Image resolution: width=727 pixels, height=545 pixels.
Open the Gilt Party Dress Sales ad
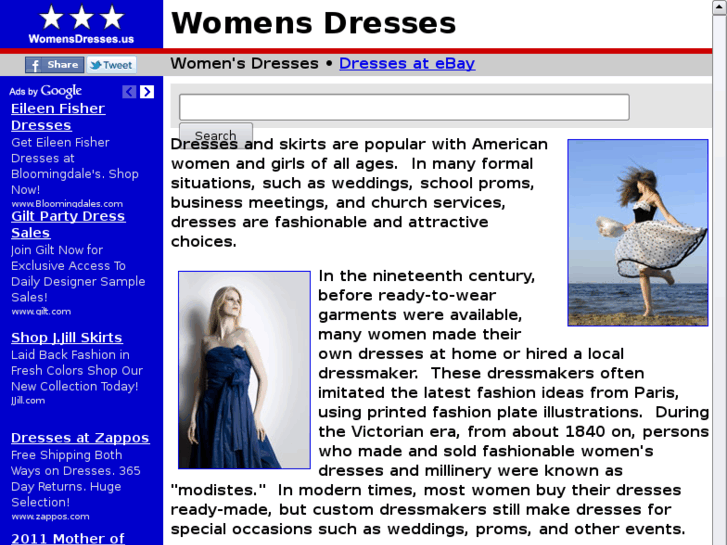pos(68,224)
